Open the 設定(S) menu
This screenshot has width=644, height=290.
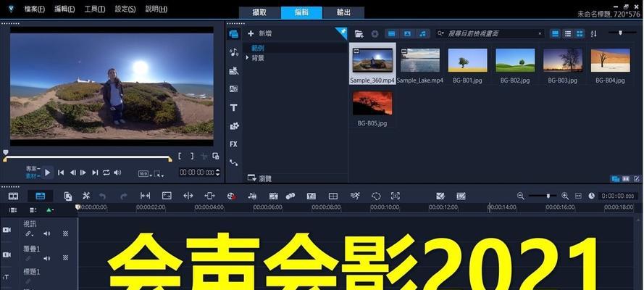pos(125,9)
